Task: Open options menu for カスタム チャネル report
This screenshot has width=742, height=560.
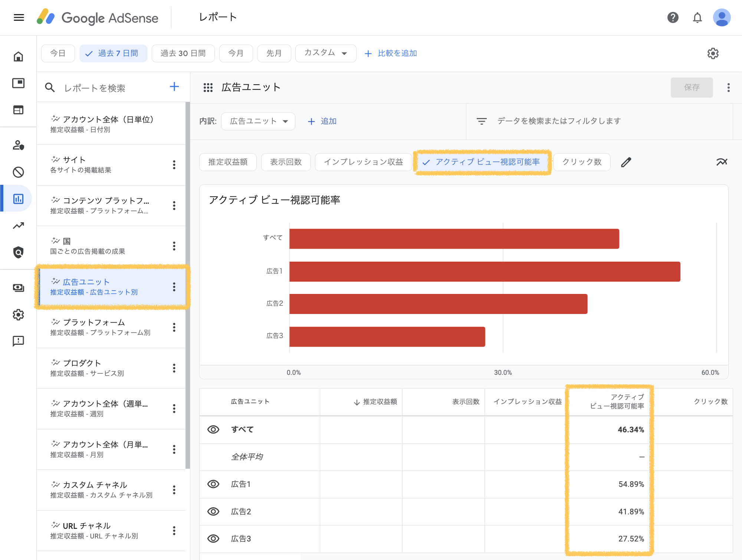Action: pyautogui.click(x=174, y=490)
